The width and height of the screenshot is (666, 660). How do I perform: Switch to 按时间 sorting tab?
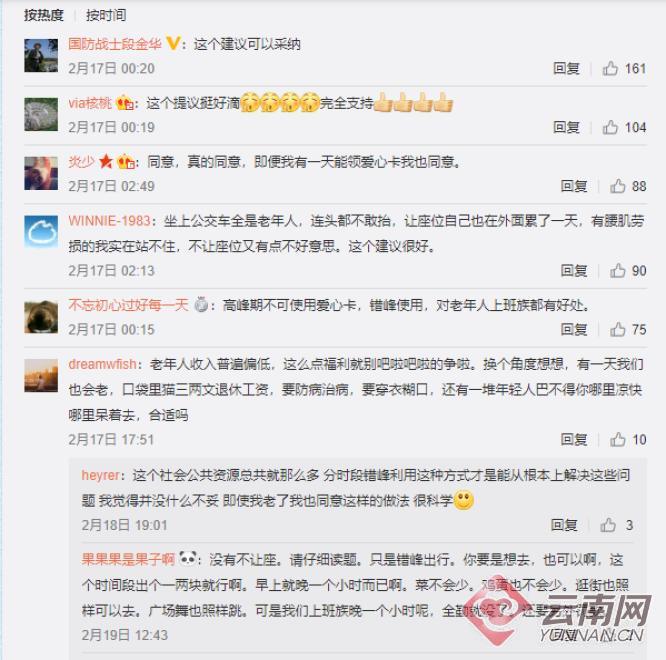106,15
